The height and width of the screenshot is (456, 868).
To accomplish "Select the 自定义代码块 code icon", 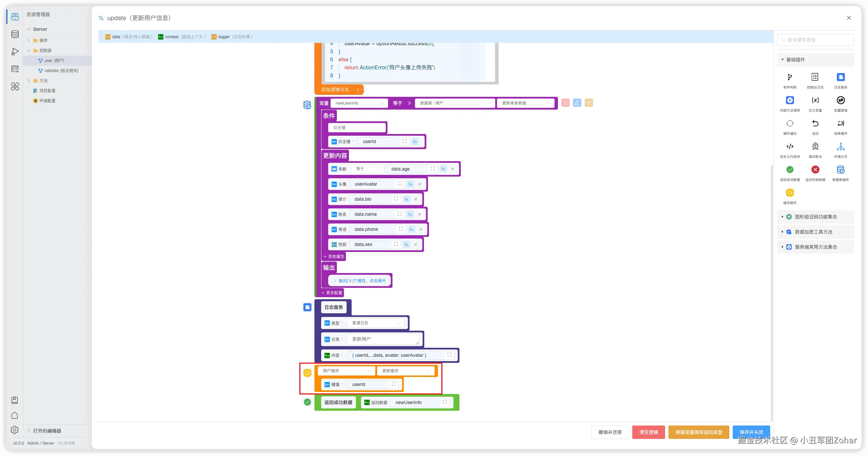I will (790, 147).
